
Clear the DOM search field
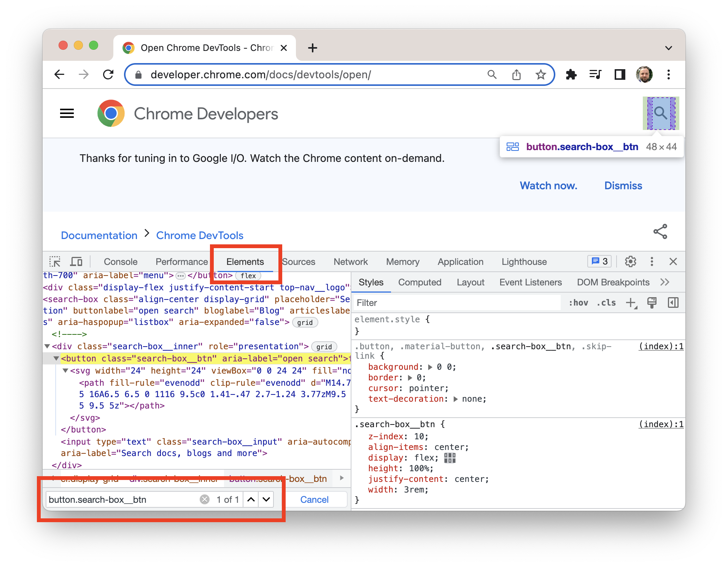pos(205,499)
